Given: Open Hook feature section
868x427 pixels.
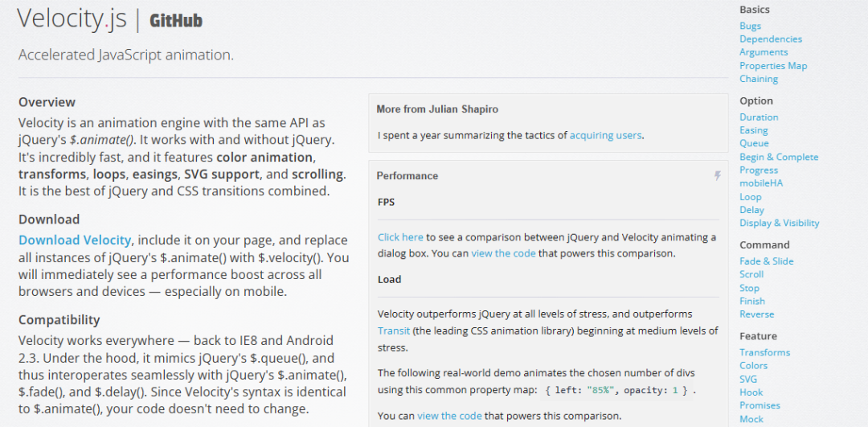Looking at the screenshot, I should click(x=750, y=392).
